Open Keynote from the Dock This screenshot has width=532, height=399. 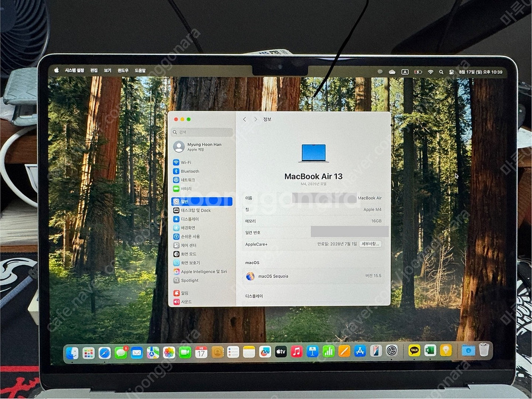tap(313, 352)
